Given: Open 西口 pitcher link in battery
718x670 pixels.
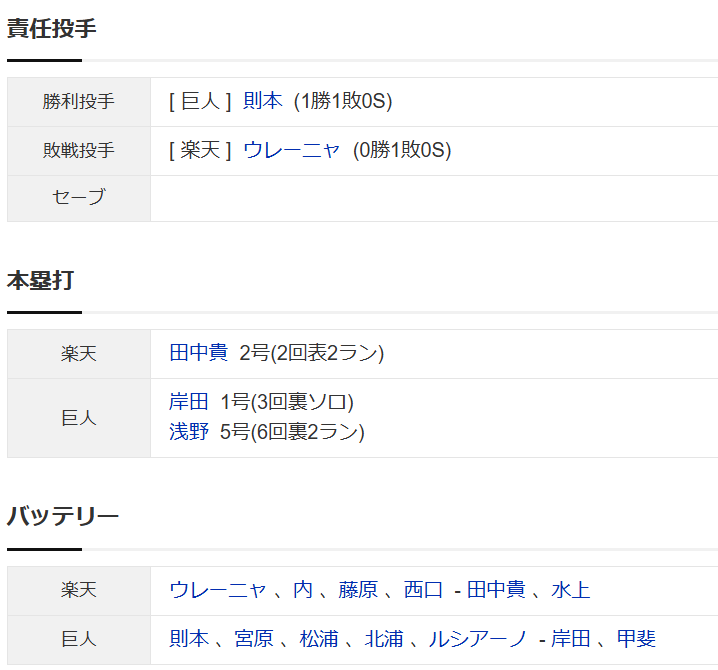Looking at the screenshot, I should pyautogui.click(x=423, y=589).
